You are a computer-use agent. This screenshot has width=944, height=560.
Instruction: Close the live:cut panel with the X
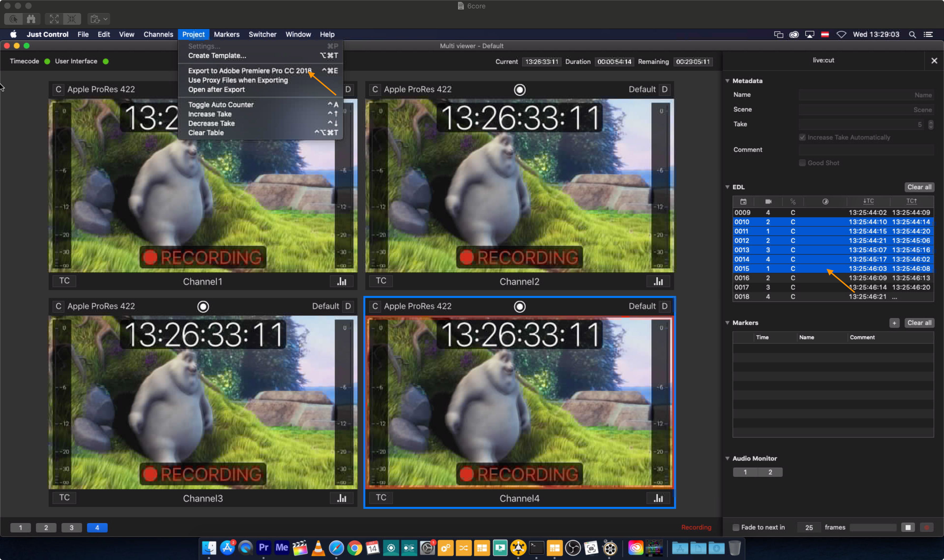coord(934,61)
